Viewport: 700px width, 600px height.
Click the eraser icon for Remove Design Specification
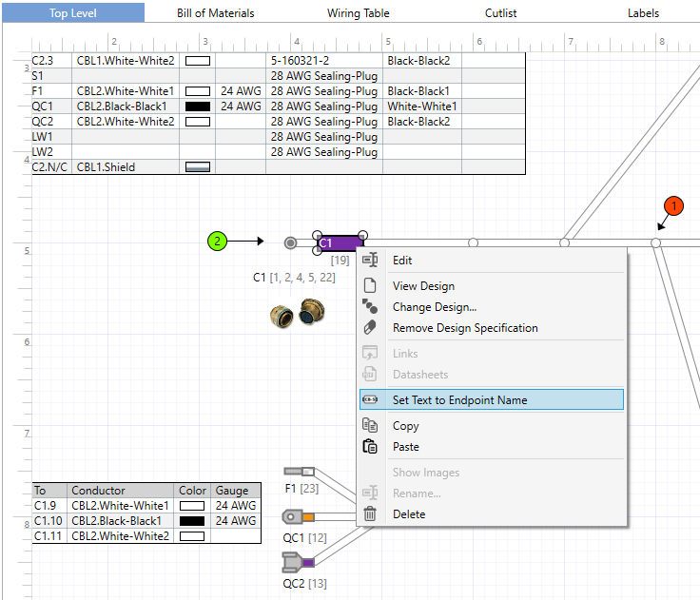(370, 327)
